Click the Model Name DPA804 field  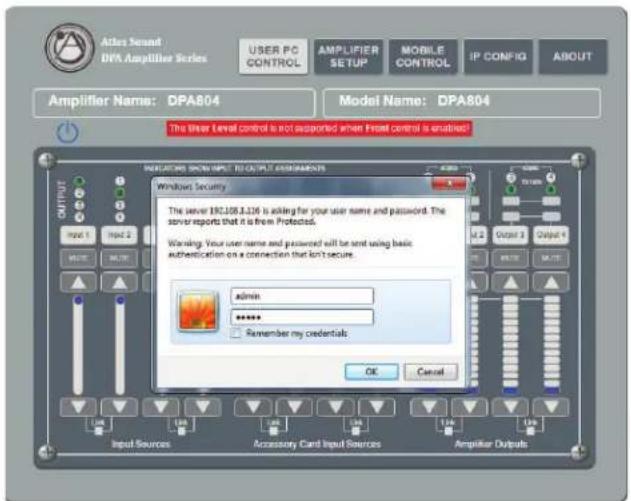[462, 103]
